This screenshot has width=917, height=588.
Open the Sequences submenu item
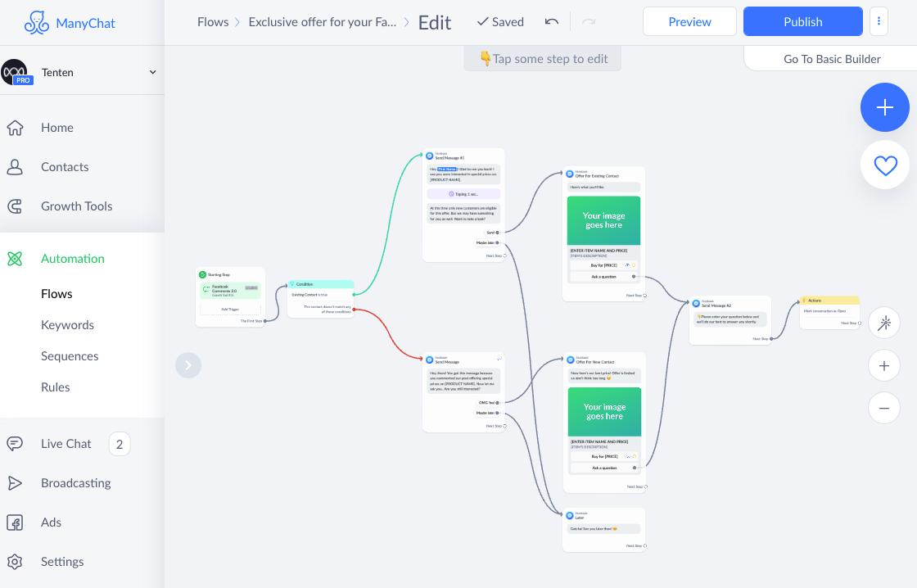(x=70, y=355)
